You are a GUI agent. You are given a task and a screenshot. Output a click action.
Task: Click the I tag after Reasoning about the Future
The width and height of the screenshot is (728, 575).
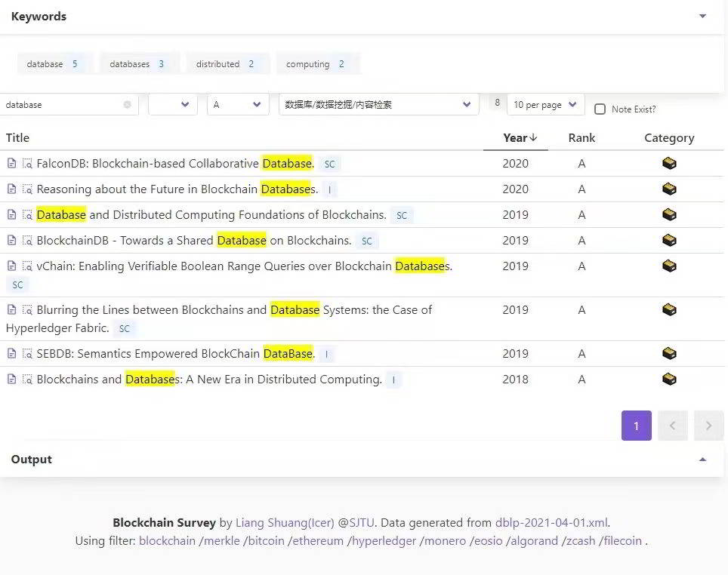330,189
